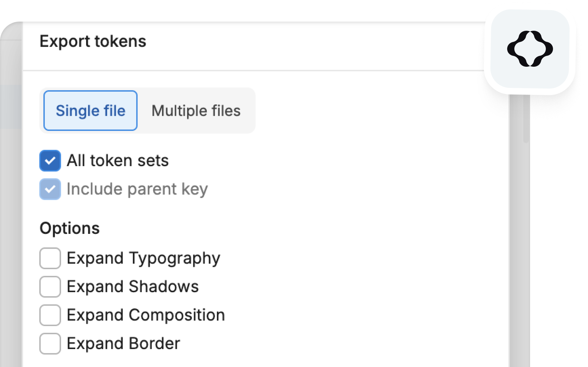The width and height of the screenshot is (588, 367).
Task: Click the Expand Shadows label text
Action: coord(133,287)
